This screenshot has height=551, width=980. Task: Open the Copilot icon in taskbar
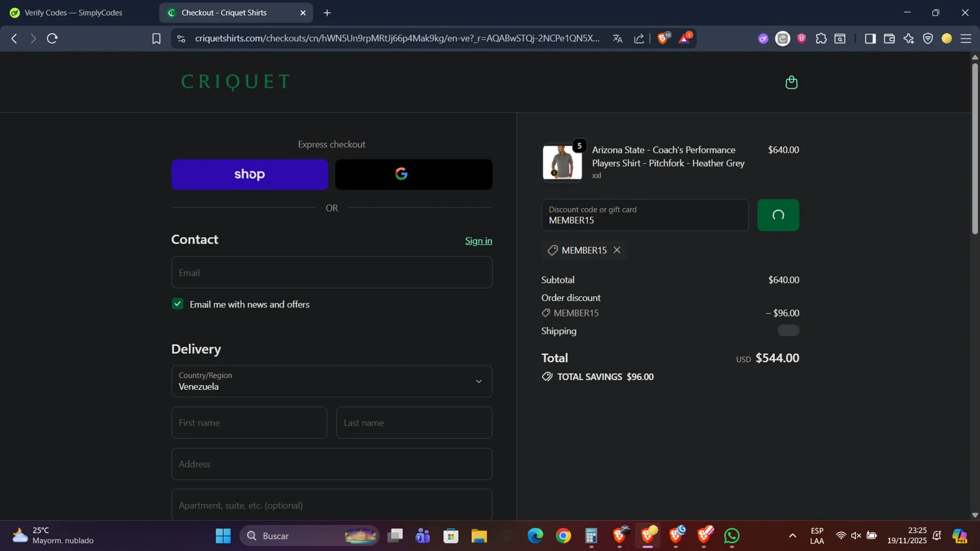pyautogui.click(x=960, y=536)
